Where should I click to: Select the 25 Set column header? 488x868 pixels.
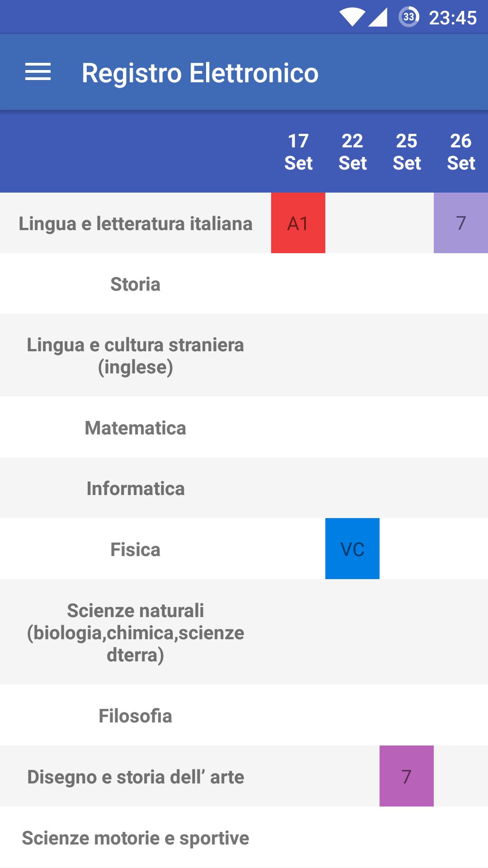[x=407, y=152]
